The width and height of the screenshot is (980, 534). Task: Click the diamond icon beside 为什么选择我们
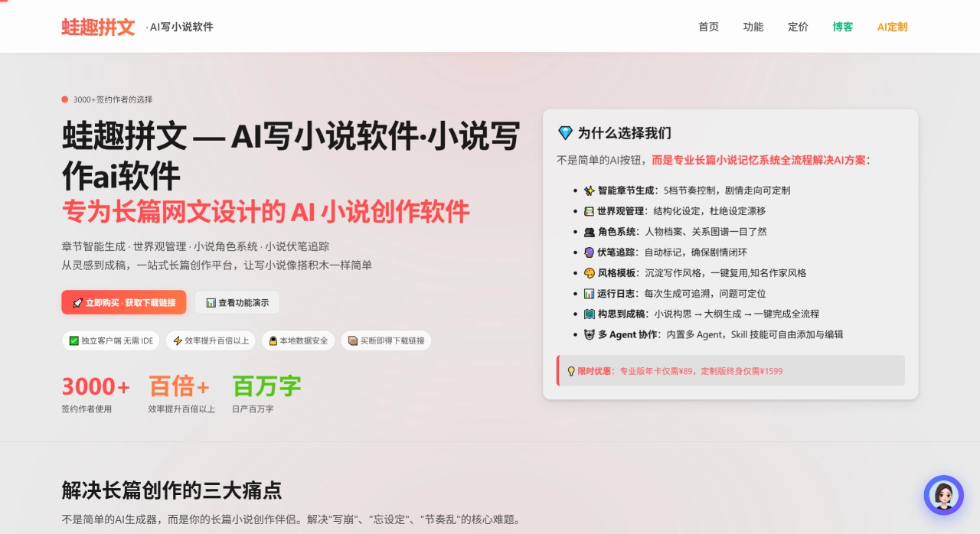[565, 133]
